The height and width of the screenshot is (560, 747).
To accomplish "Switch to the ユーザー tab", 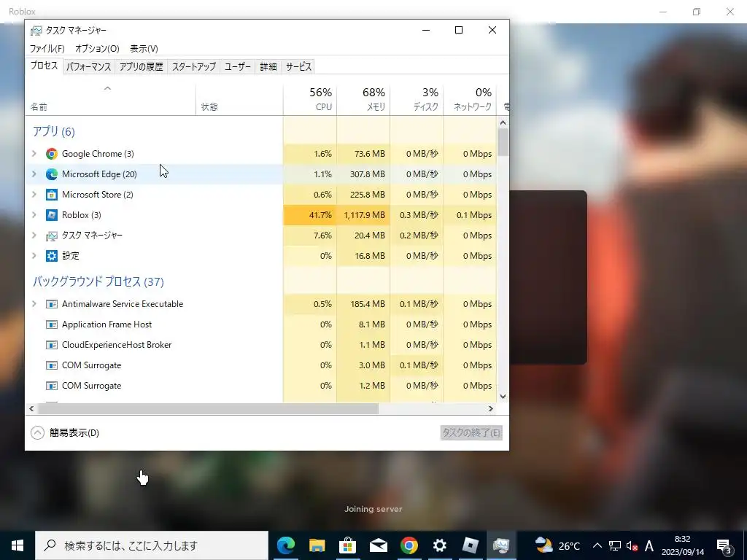I will pyautogui.click(x=238, y=66).
